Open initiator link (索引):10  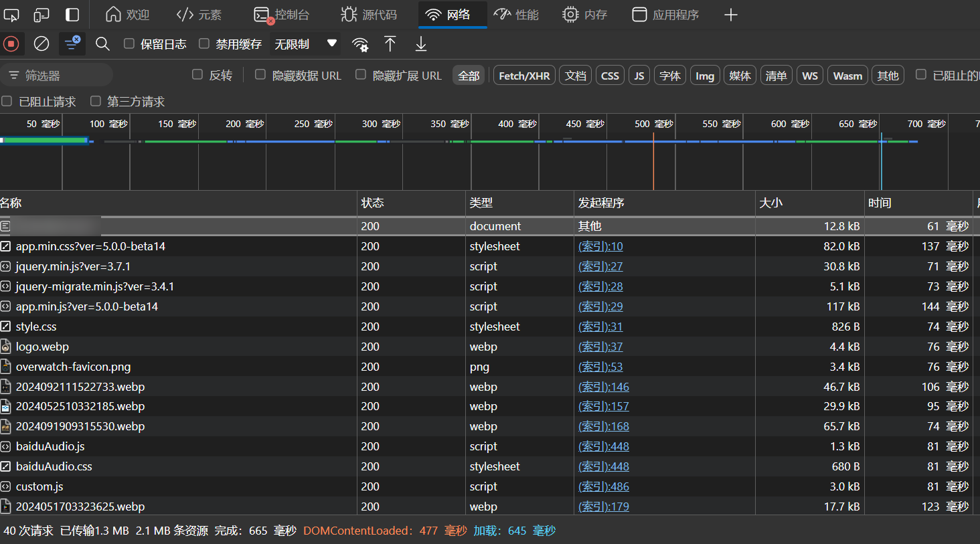[600, 246]
